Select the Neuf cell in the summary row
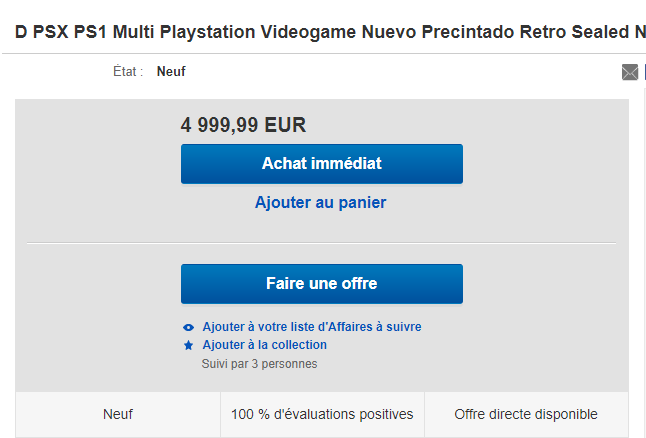 (118, 414)
